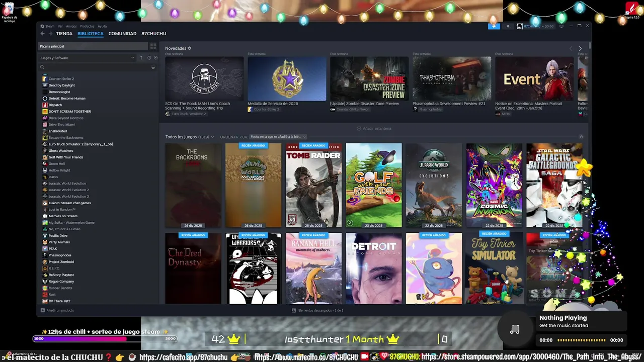Open the Steam menu
The image size is (644, 362).
[x=48, y=26]
